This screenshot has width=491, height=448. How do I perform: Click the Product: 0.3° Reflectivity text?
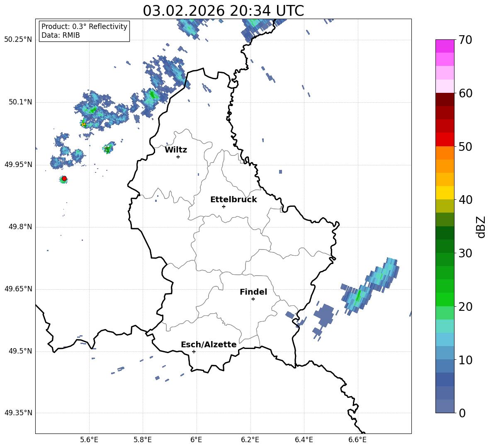[85, 27]
